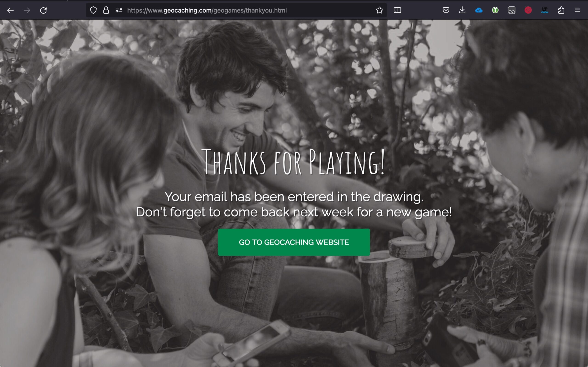Open the Firefox hamburger application menu
This screenshot has height=367, width=588.
click(578, 10)
